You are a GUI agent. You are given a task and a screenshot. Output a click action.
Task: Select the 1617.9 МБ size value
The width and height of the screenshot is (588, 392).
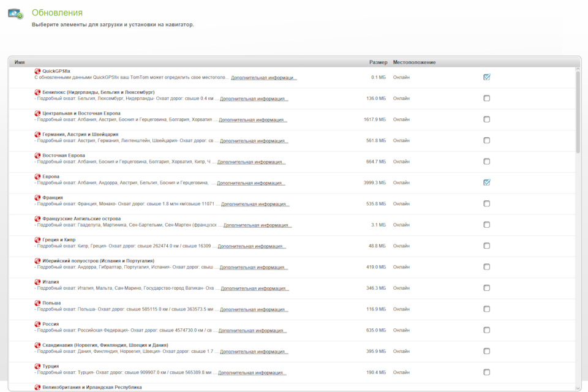[x=375, y=119]
